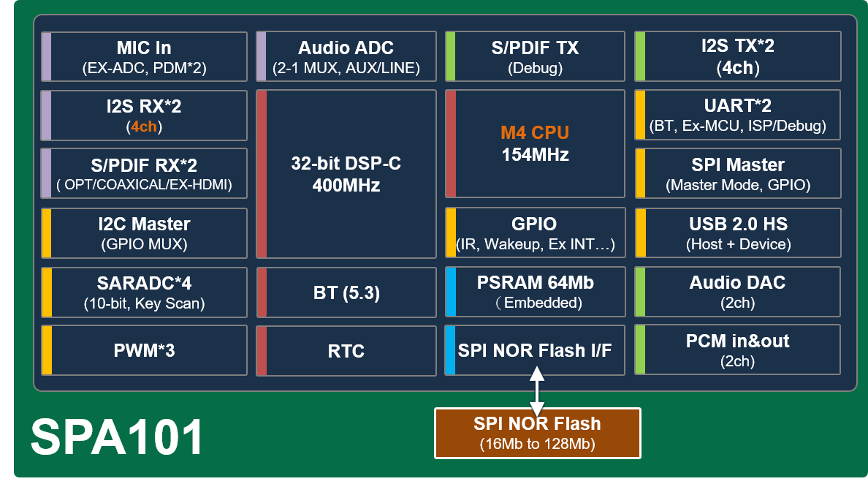Click the BT (5.3) block
Image resolution: width=868 pixels, height=495 pixels.
pos(346,292)
